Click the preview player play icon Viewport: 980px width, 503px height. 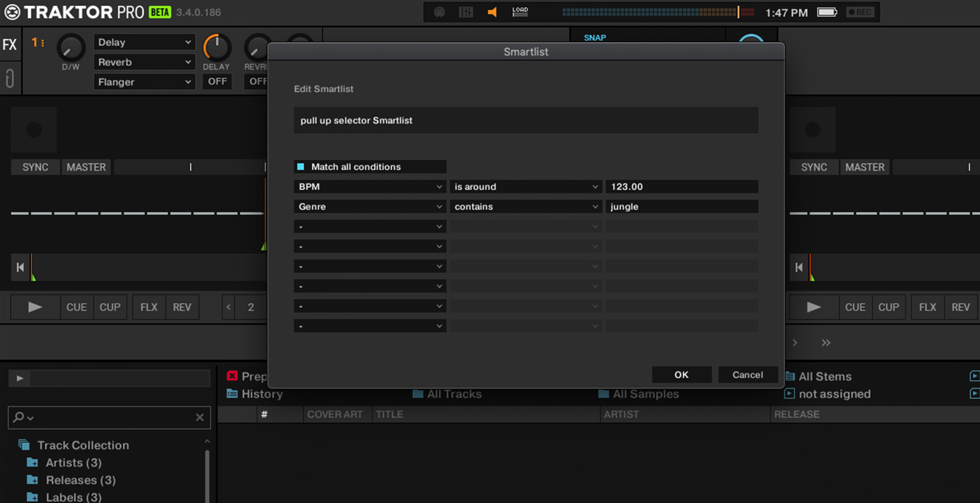point(20,378)
